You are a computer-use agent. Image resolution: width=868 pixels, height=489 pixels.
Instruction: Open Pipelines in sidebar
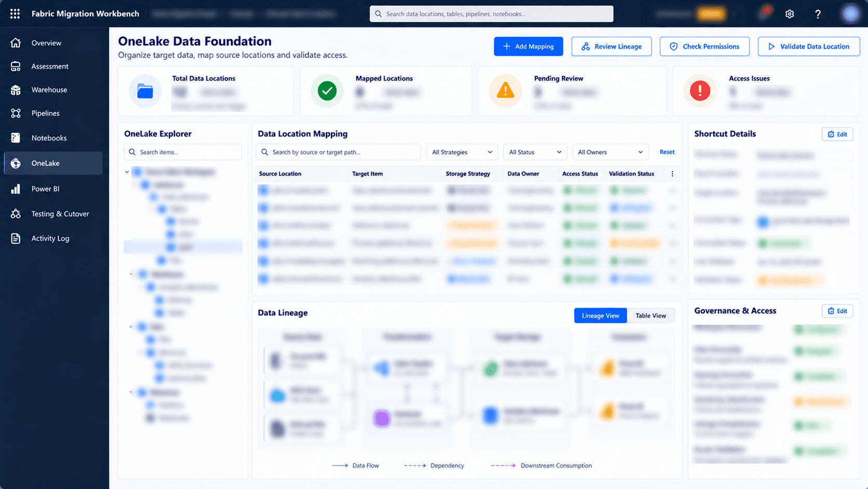(x=53, y=113)
